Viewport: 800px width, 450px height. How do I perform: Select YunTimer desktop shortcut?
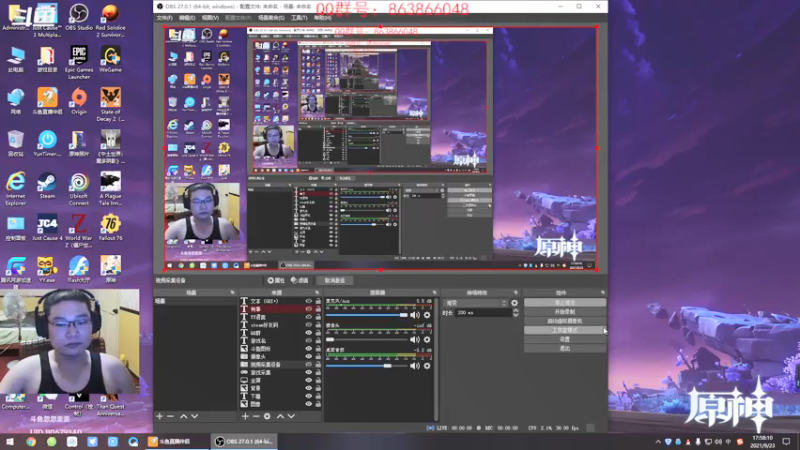click(47, 143)
